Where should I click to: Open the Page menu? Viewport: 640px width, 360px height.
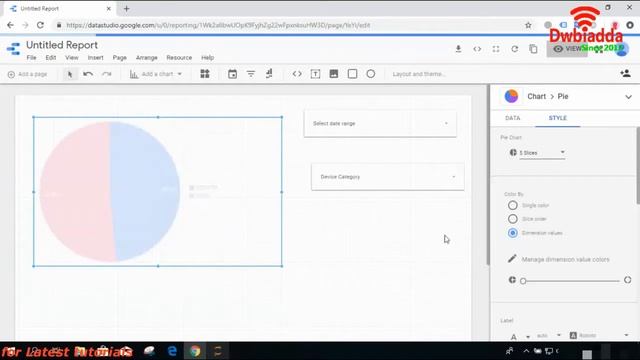(120, 58)
